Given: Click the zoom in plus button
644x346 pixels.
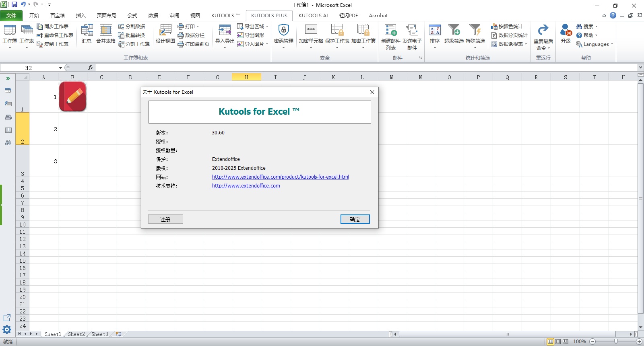Looking at the screenshot, I should click(x=639, y=342).
